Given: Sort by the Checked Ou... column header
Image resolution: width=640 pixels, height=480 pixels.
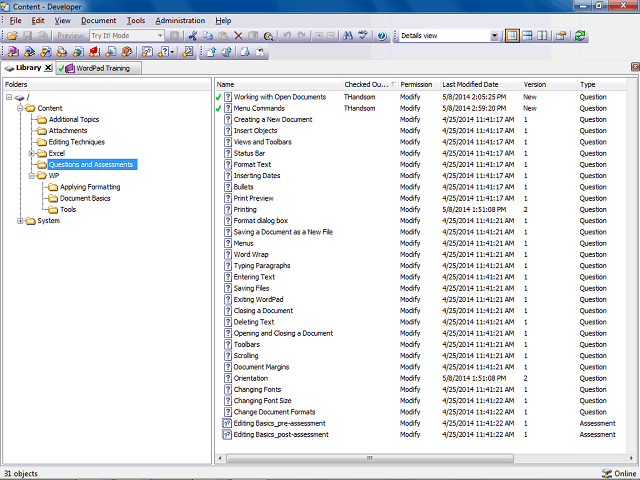Looking at the screenshot, I should pyautogui.click(x=370, y=84).
